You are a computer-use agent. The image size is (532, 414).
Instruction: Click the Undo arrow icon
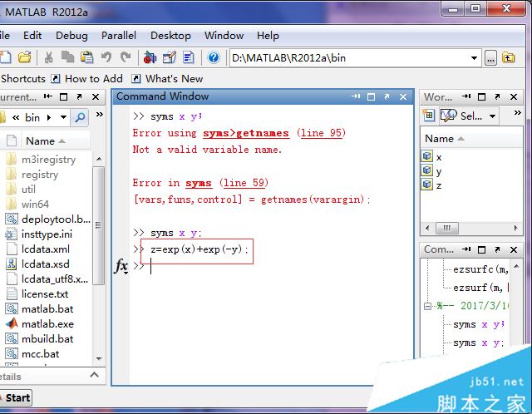tap(106, 57)
